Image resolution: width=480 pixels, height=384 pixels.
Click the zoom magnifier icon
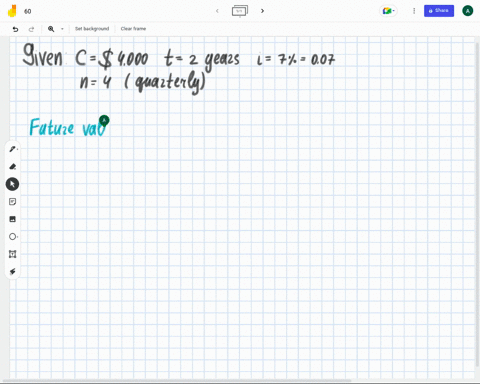tap(51, 29)
